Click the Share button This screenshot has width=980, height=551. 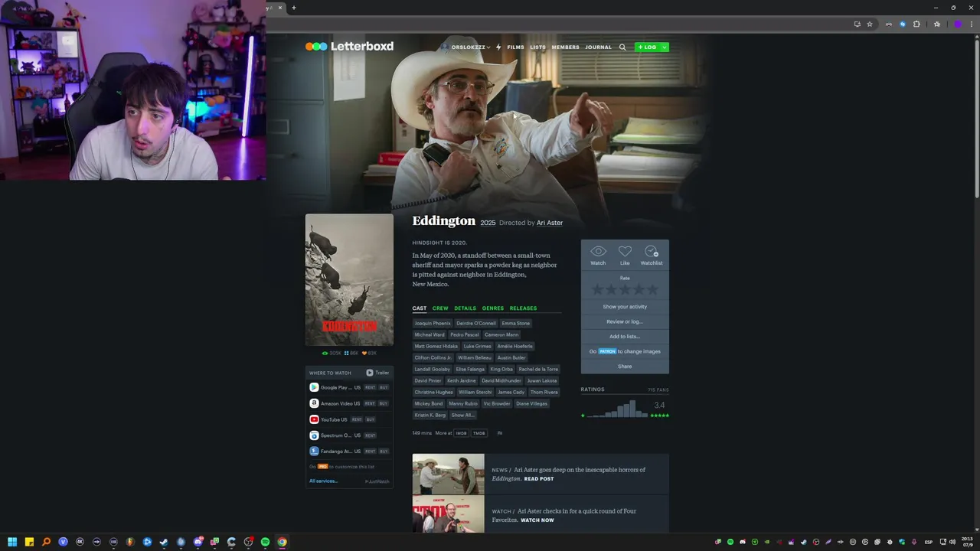point(625,367)
